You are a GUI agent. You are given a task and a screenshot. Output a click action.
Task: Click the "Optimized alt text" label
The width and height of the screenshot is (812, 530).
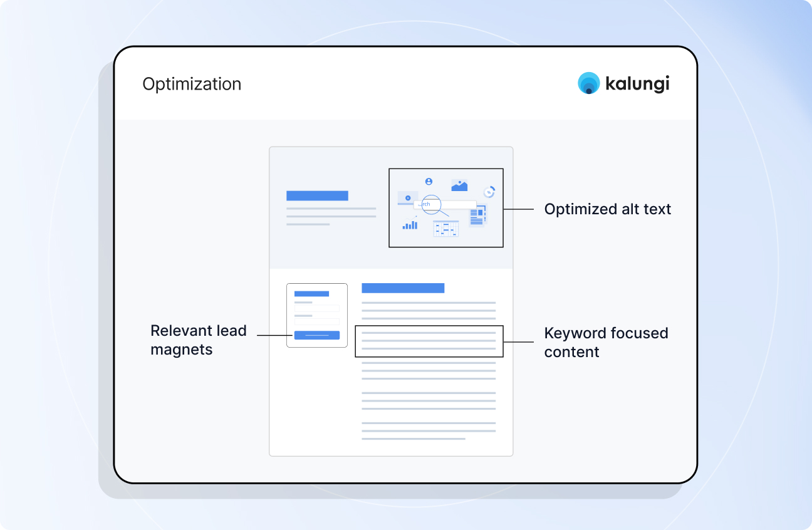(x=608, y=209)
